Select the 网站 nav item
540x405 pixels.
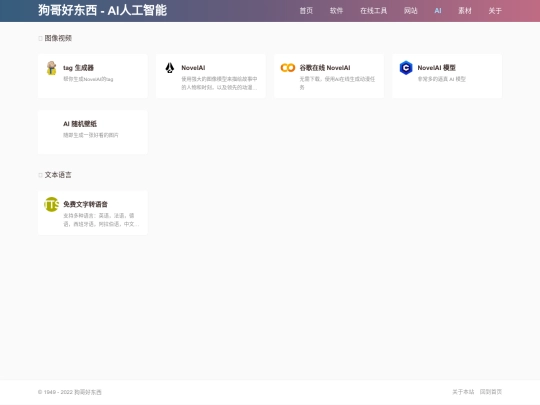(411, 11)
